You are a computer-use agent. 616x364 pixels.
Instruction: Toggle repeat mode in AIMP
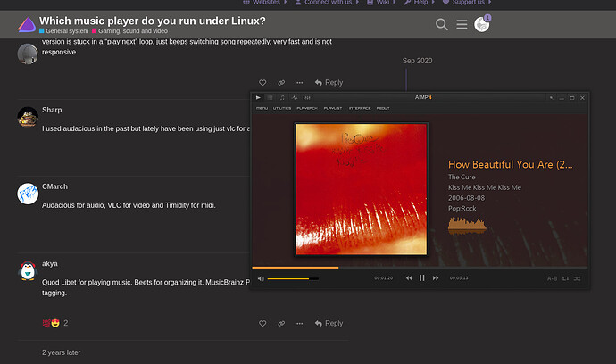coord(565,278)
